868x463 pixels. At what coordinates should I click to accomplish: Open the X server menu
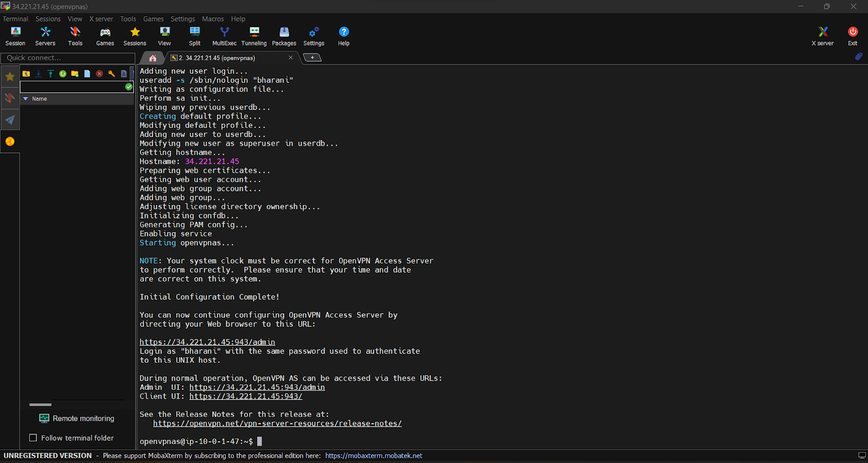point(101,19)
